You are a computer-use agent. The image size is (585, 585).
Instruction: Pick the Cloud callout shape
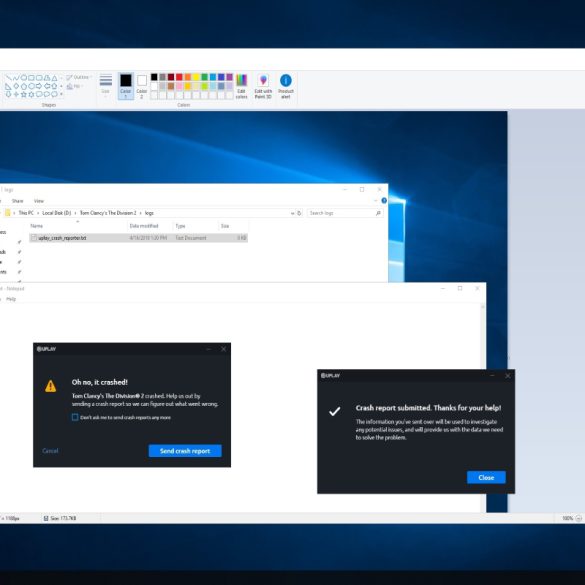tap(54, 94)
